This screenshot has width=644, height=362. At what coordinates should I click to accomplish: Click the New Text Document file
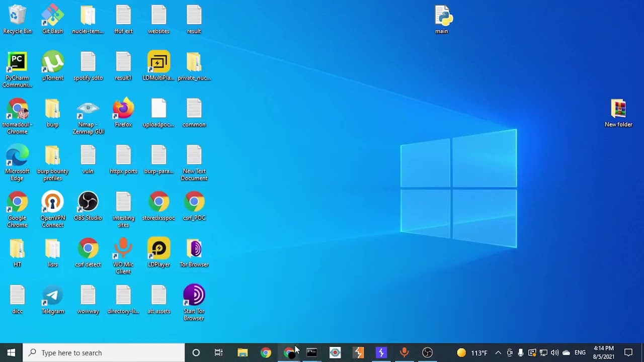(194, 163)
